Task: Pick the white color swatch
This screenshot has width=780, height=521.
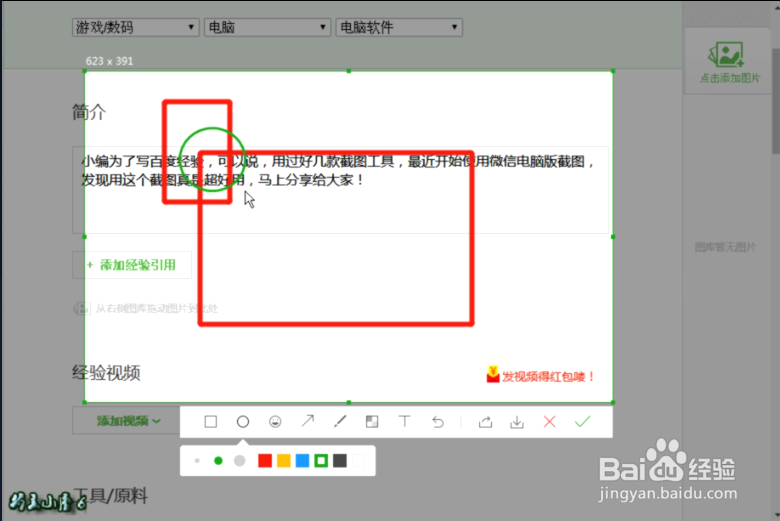Action: coord(359,461)
